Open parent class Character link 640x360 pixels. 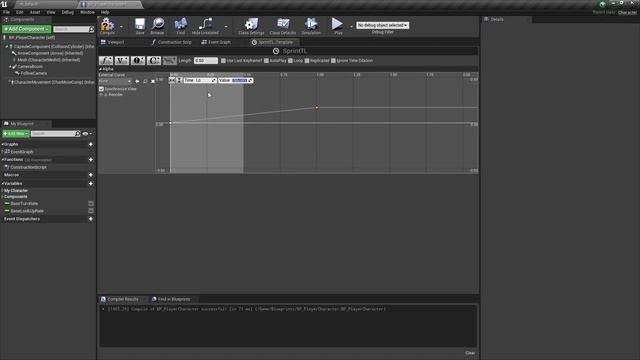627,12
